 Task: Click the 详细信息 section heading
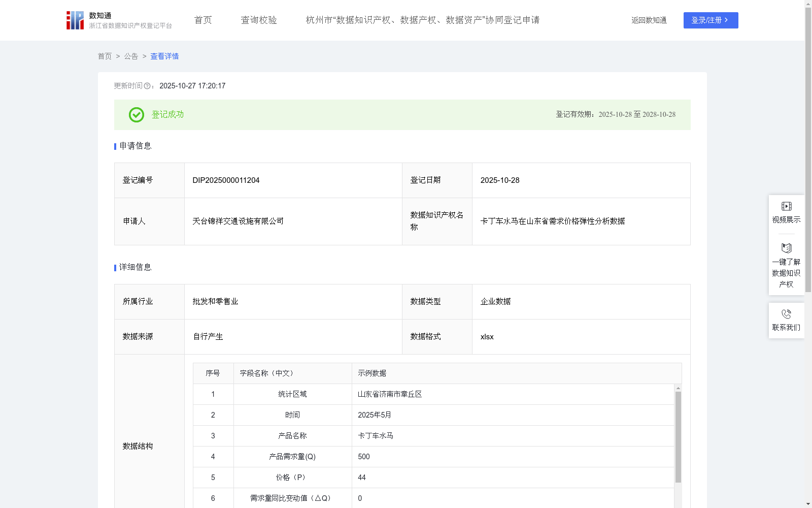pos(135,268)
